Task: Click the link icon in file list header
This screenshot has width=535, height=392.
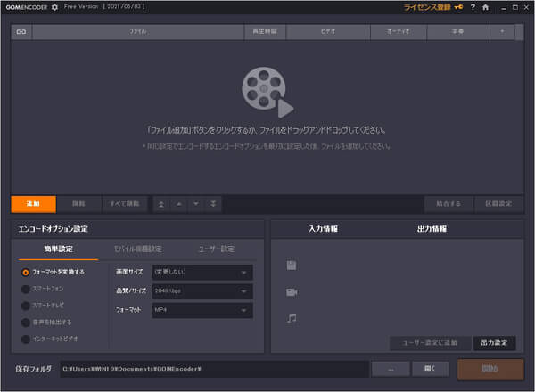Action: coord(21,32)
